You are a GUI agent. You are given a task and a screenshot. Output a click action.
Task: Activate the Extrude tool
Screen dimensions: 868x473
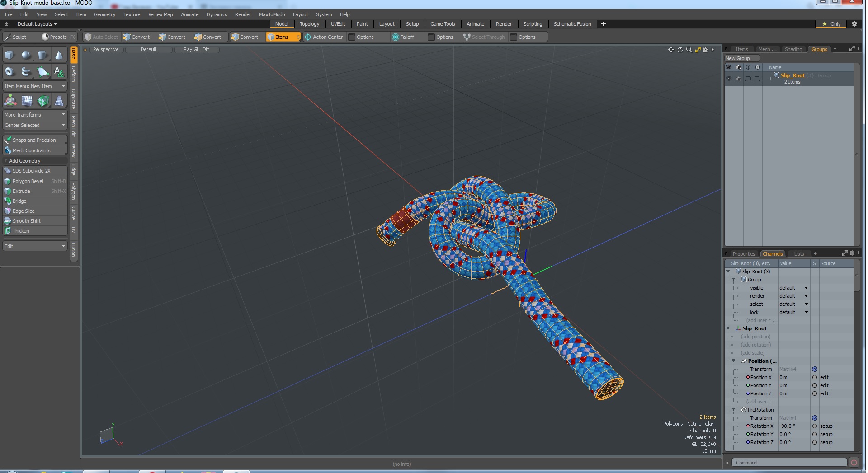(x=35, y=191)
